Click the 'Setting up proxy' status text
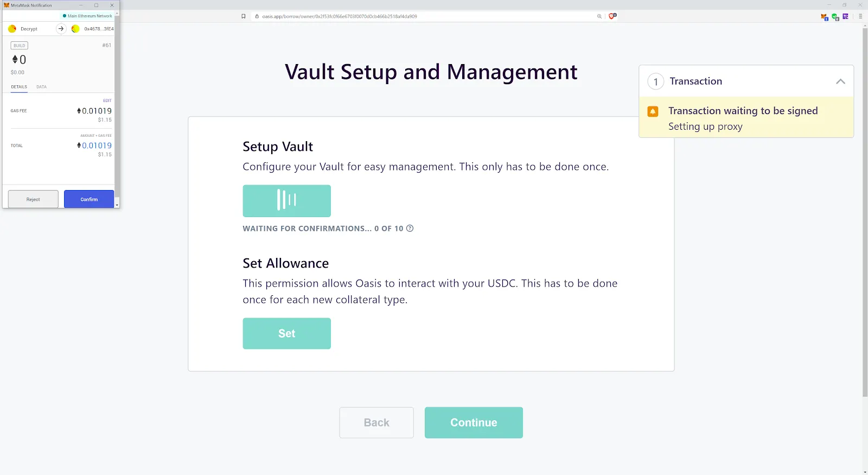 [705, 126]
